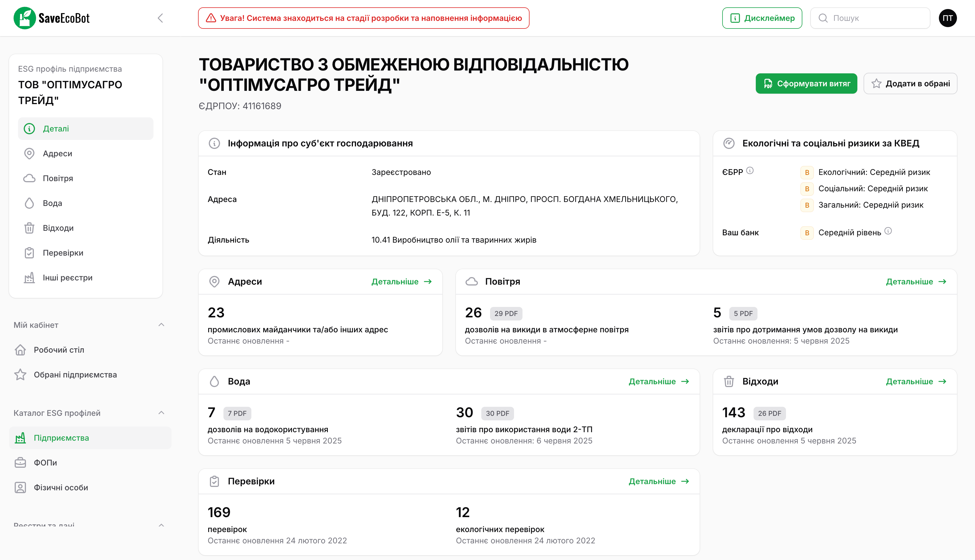The height and width of the screenshot is (560, 975).
Task: Open the Адреси section via its pin icon
Action: pos(30,153)
